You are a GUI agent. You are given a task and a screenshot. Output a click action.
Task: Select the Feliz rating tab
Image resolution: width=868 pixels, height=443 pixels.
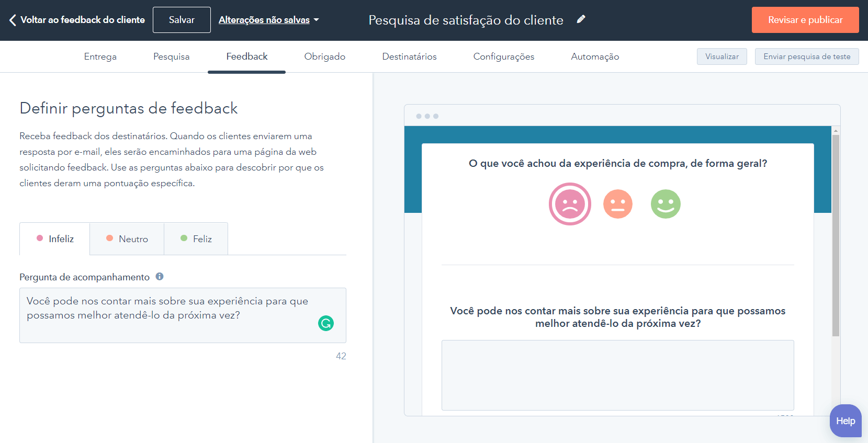196,239
